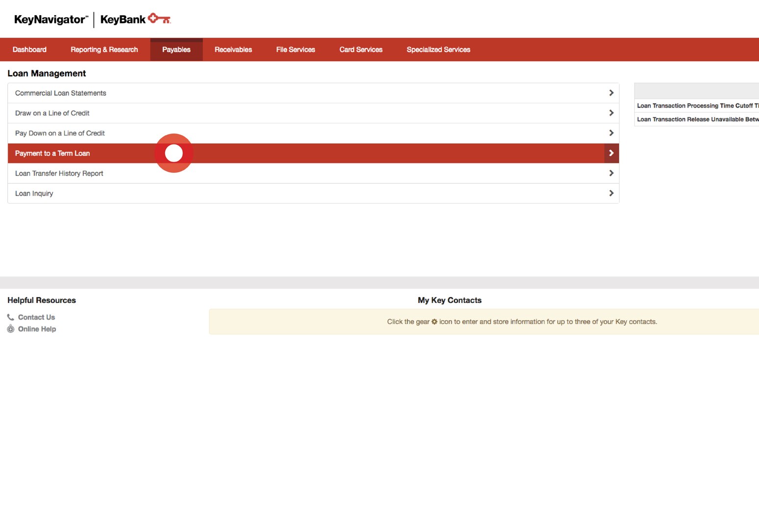Expand the Loan Inquiry row chevron
The image size is (759, 532).
tap(611, 193)
